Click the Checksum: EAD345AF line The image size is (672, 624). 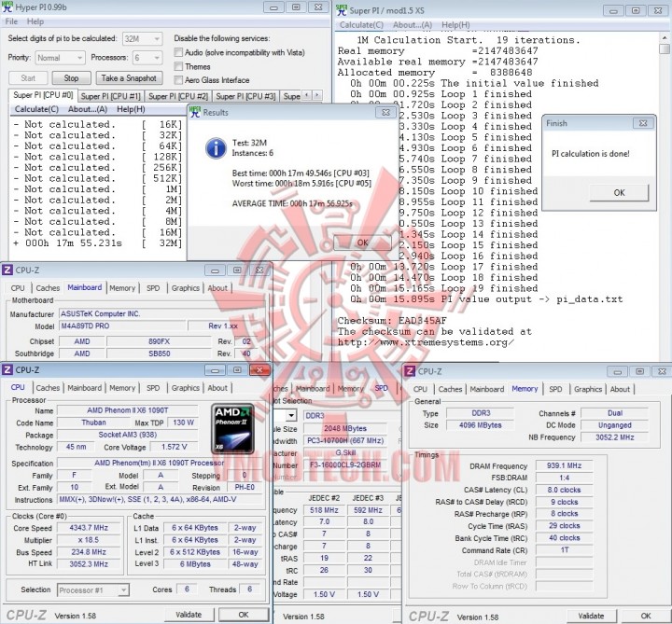click(x=392, y=320)
